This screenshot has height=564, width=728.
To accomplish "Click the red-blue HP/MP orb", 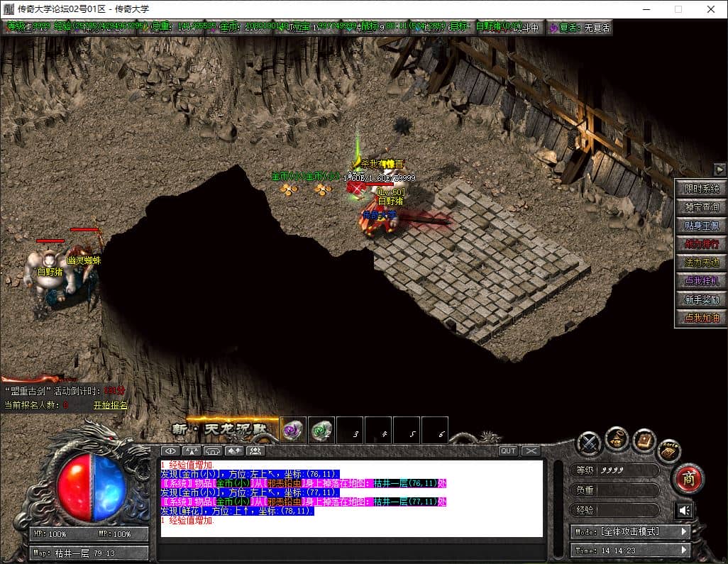I will tap(92, 487).
